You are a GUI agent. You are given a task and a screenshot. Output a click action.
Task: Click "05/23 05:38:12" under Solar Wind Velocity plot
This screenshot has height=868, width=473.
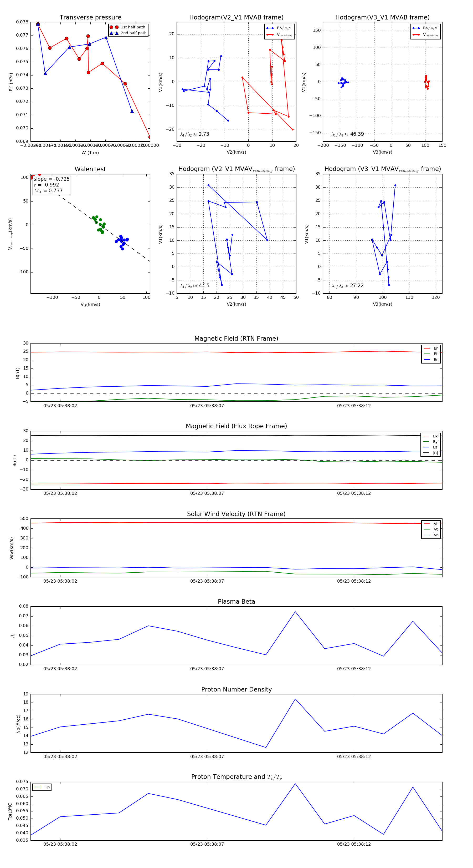[354, 581]
